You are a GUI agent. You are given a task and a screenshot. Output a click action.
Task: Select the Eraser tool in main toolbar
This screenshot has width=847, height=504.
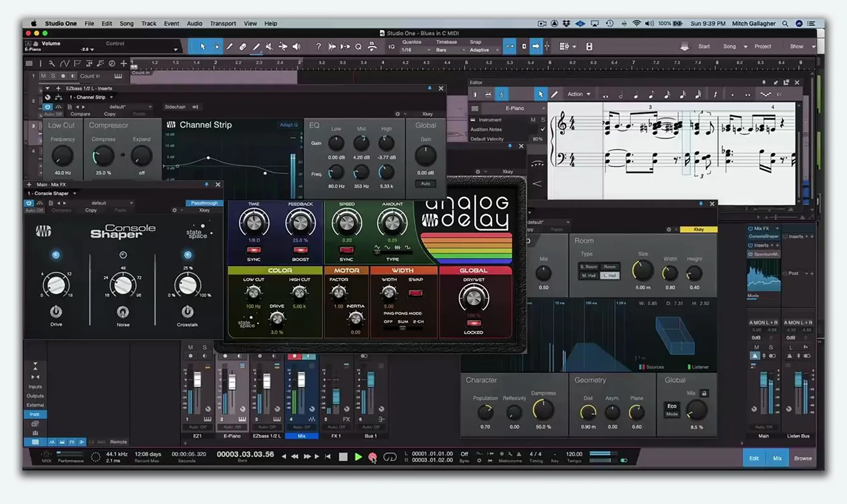pyautogui.click(x=243, y=46)
